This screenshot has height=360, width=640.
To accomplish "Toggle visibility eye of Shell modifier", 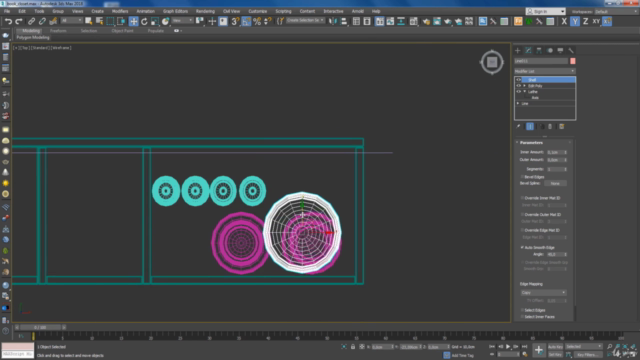I will click(518, 80).
